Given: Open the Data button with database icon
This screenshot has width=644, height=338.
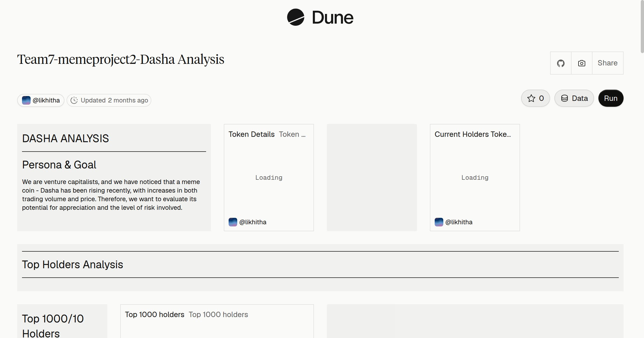Looking at the screenshot, I should (574, 98).
